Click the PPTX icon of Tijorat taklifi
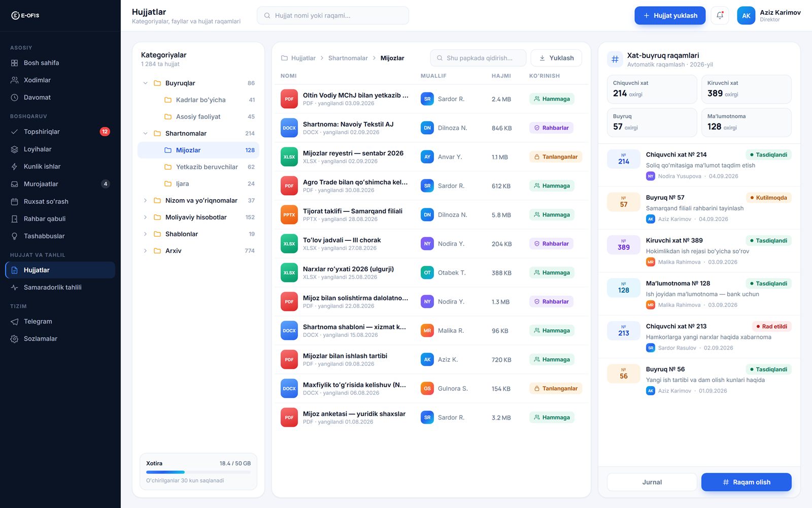812x508 pixels. tap(289, 215)
